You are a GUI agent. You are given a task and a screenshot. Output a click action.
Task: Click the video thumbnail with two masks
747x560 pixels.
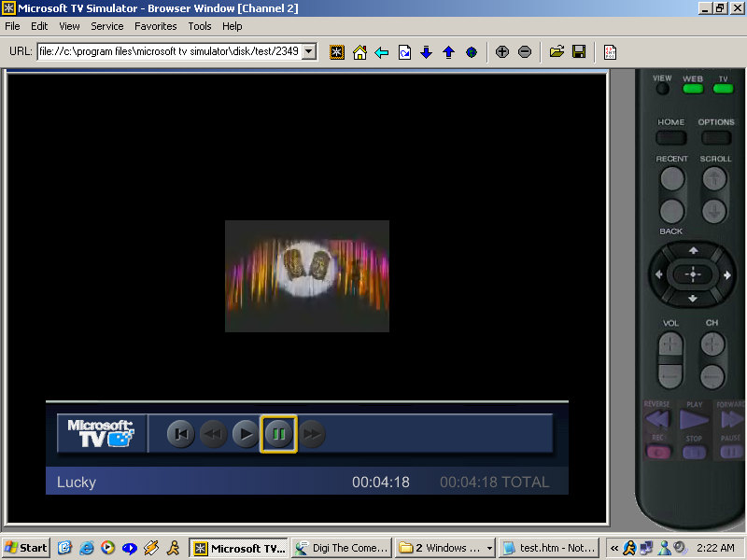click(x=307, y=276)
